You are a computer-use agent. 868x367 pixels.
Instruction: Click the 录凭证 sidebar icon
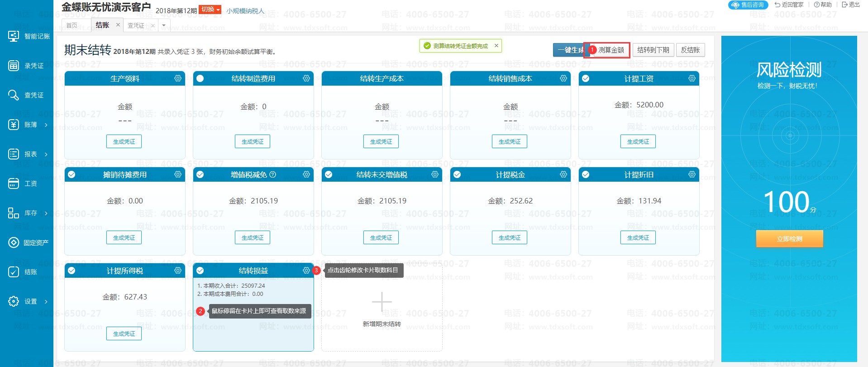(14, 66)
